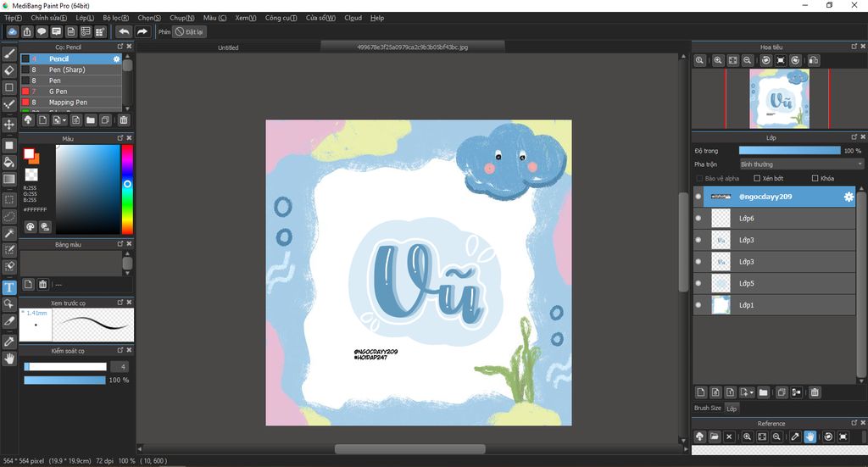Screen dimensions: 868x467
Task: Select the Move tool
Action: click(8, 125)
